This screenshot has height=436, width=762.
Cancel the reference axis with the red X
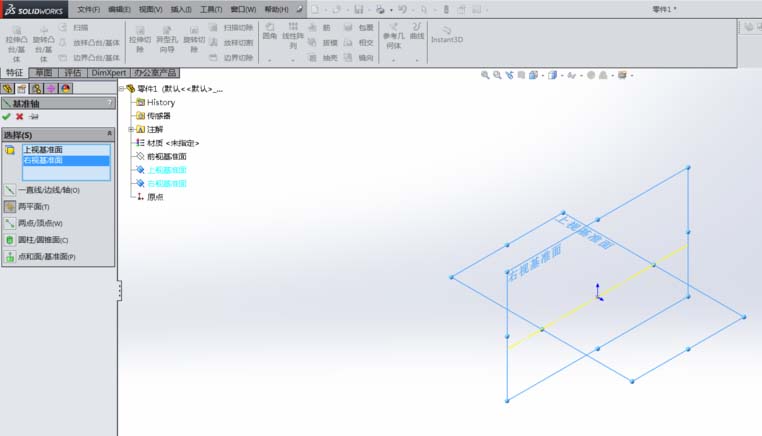[x=19, y=117]
